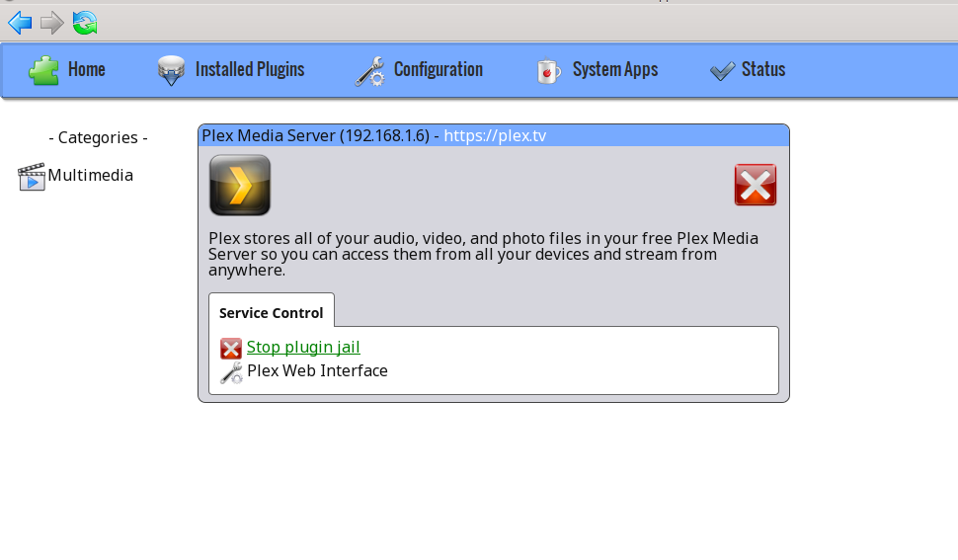Click the Plex Media Server (192.168.1.6) title text
The width and height of the screenshot is (958, 560).
point(316,135)
